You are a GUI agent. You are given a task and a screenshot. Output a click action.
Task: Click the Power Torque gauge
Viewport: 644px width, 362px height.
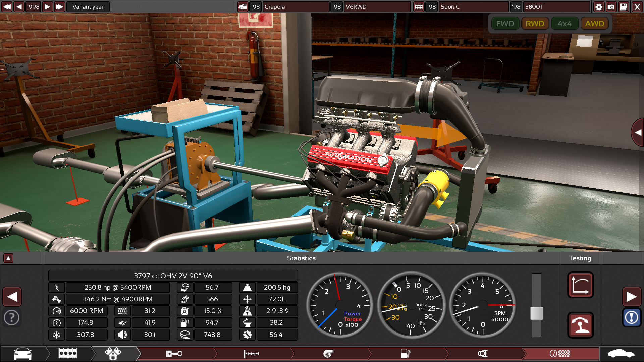pyautogui.click(x=340, y=305)
